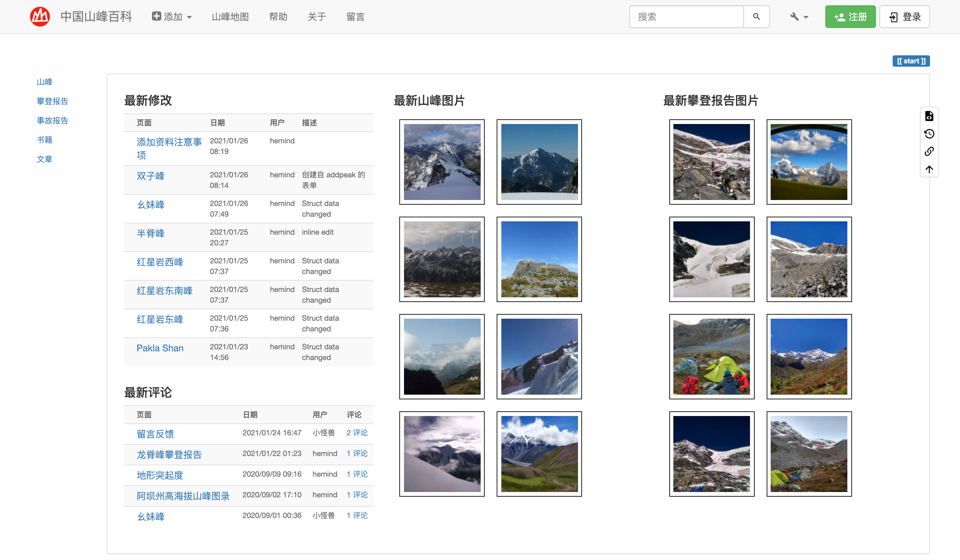Image resolution: width=960 pixels, height=560 pixels.
Task: Click the red mountain site logo
Action: (40, 17)
